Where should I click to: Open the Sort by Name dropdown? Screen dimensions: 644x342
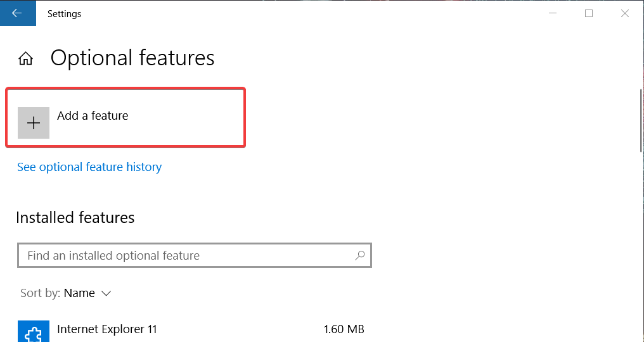coord(66,293)
